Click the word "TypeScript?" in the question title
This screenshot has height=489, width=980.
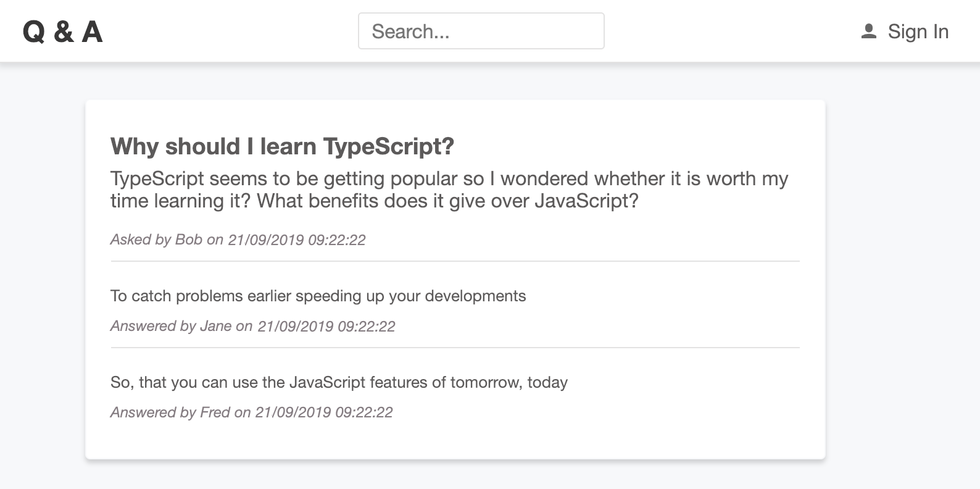[389, 146]
